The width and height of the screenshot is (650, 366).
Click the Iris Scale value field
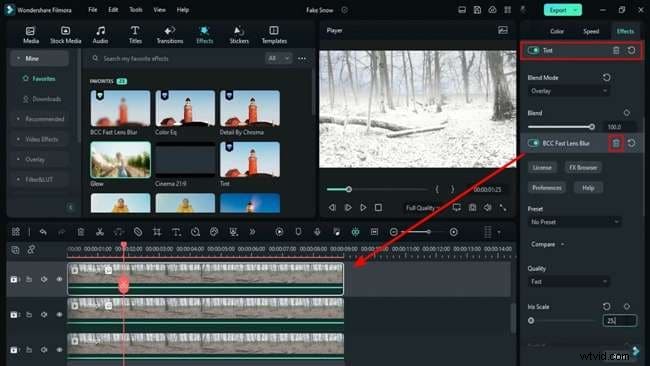point(620,320)
